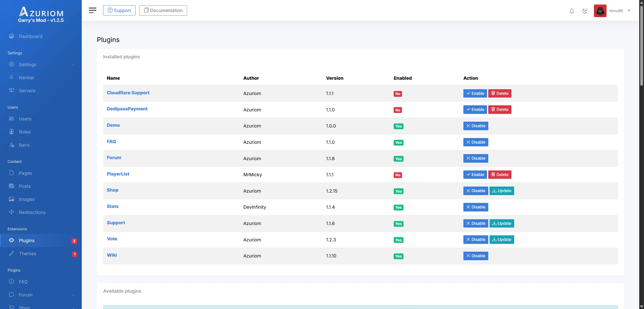644x309 pixels.
Task: Click the Forum chat bubble icon
Action: point(12,294)
